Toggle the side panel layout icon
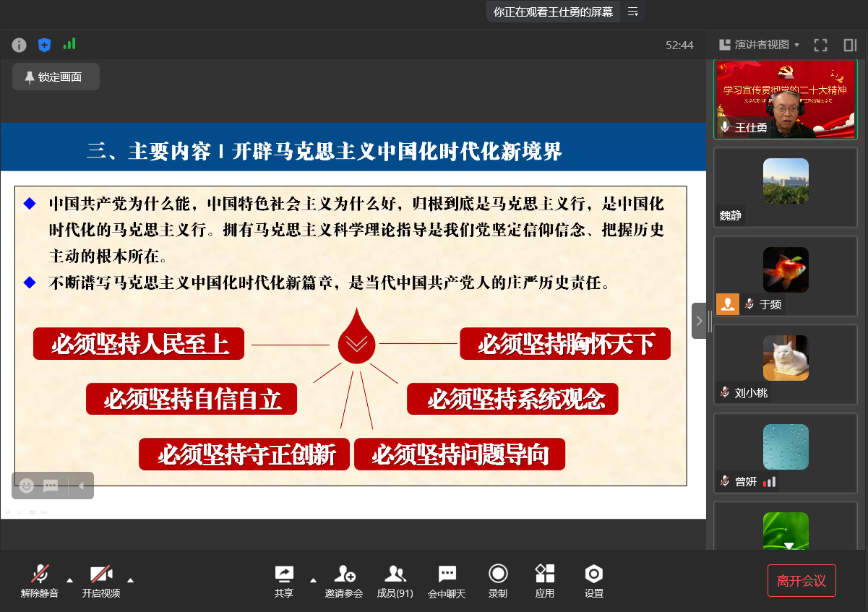 point(850,45)
